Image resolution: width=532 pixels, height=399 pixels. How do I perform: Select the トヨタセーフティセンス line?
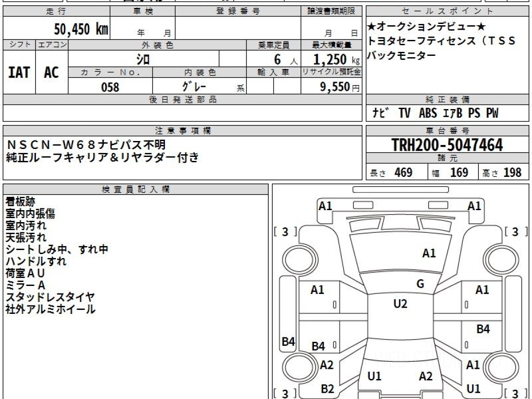click(x=442, y=41)
